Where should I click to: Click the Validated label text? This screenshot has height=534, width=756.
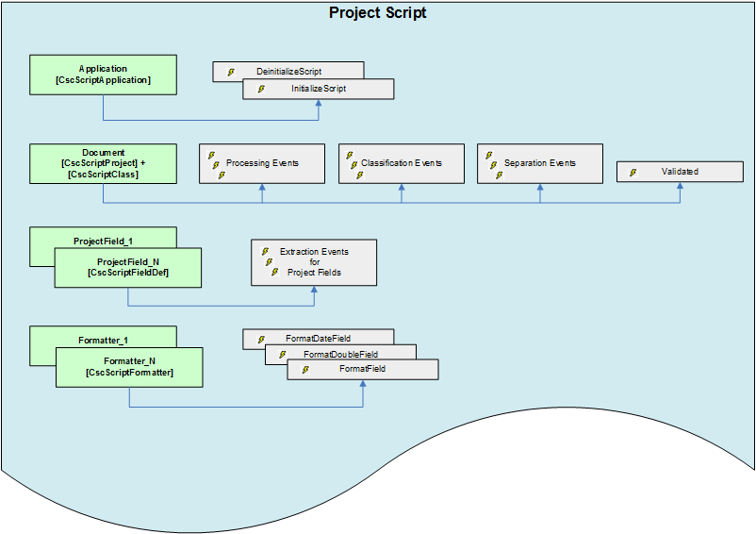click(x=680, y=173)
